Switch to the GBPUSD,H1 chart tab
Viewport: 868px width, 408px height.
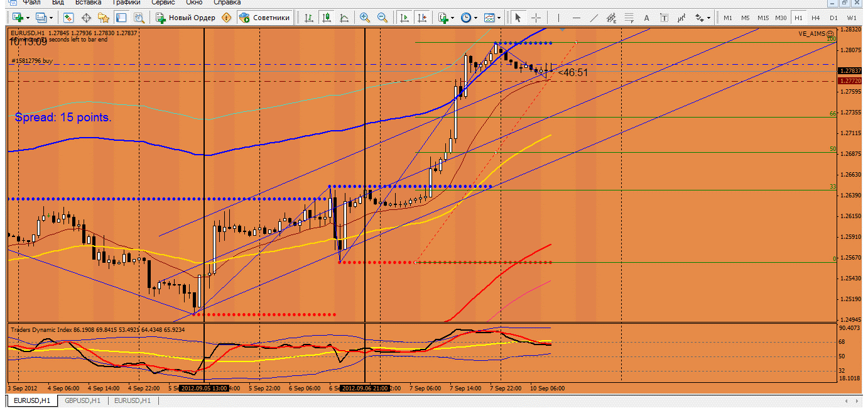[82, 400]
